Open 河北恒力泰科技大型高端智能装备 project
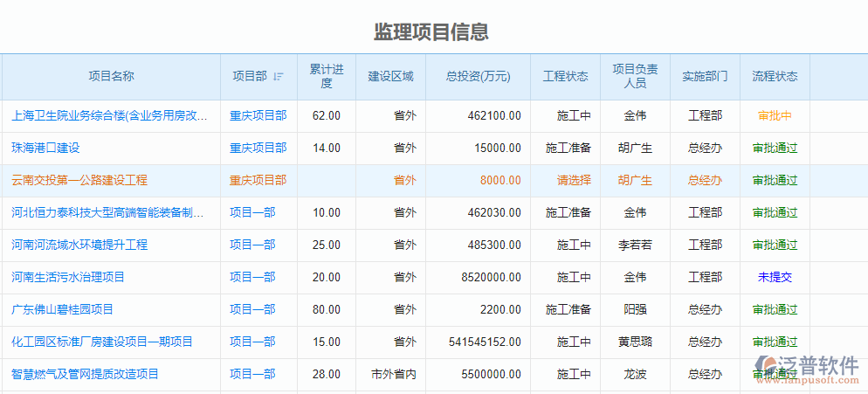Viewport: 868px width, 394px height. click(107, 212)
